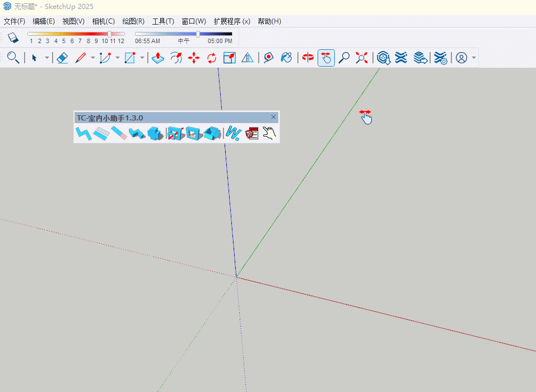Click the shadow date slider handle

click(109, 34)
